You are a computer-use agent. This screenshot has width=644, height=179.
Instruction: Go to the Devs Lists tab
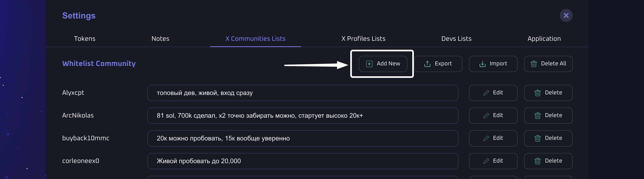tap(456, 39)
